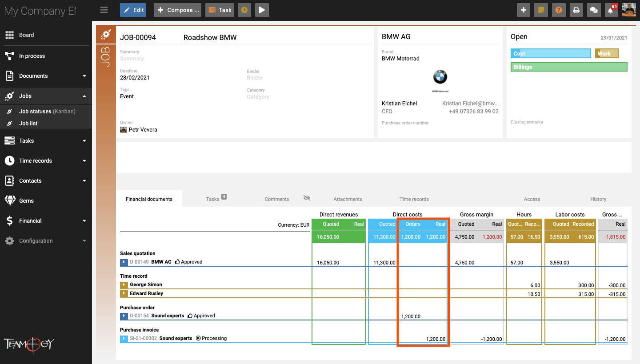Select the Financial documents tab
Screen dimensions: 640x364
(149, 199)
